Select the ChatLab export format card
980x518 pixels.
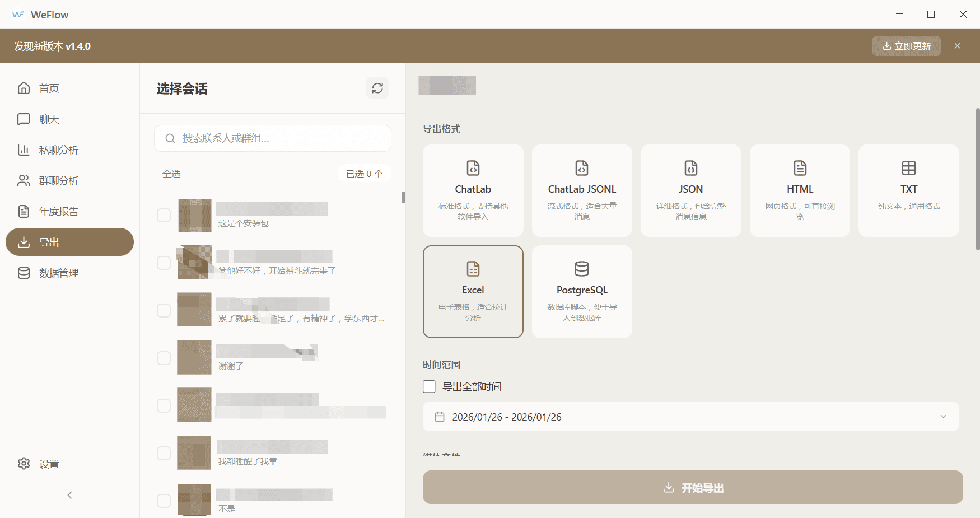pyautogui.click(x=473, y=190)
